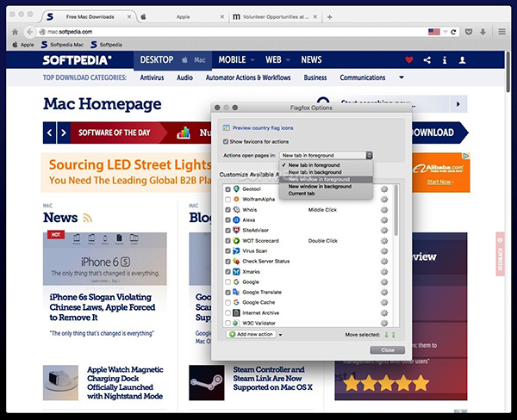Switch to the Apple browser tab
517x420 pixels.
183,17
